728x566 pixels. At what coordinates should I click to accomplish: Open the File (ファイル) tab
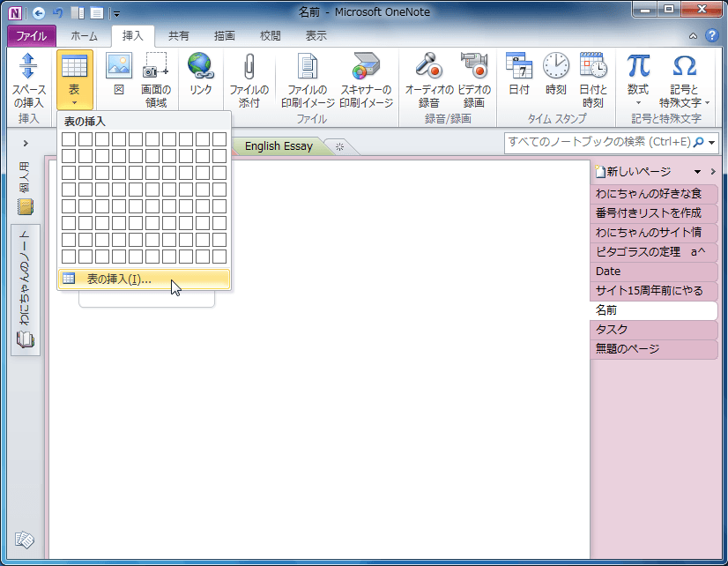point(32,36)
